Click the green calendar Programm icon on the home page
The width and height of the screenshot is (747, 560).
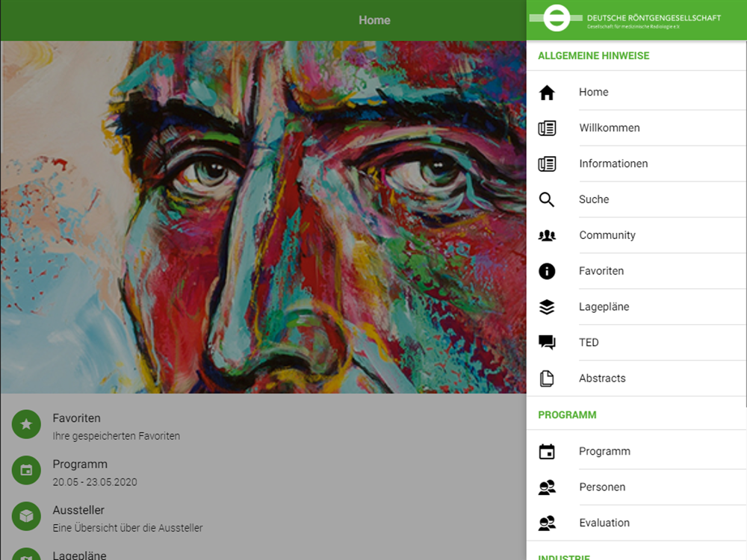pos(26,470)
